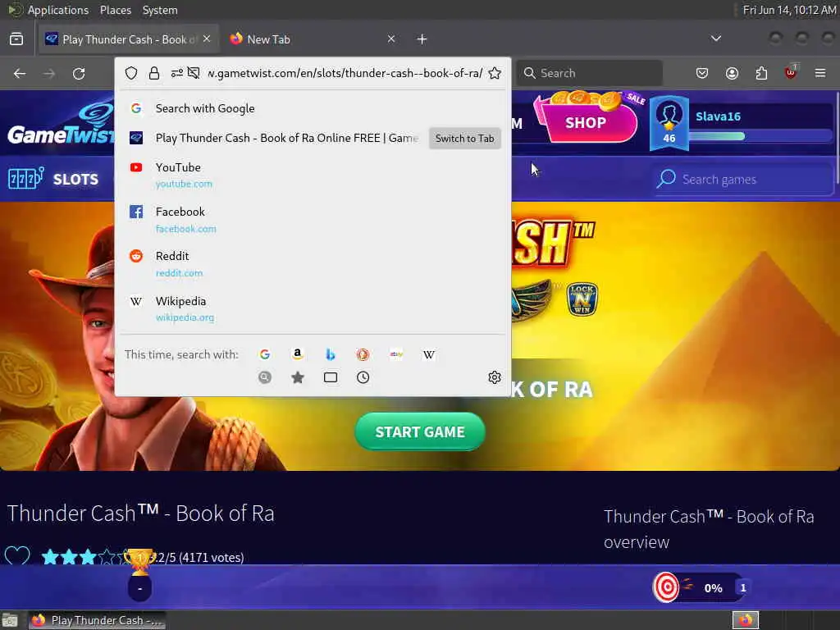The height and width of the screenshot is (630, 840).
Task: Bookmark this page with the star icon
Action: point(495,73)
